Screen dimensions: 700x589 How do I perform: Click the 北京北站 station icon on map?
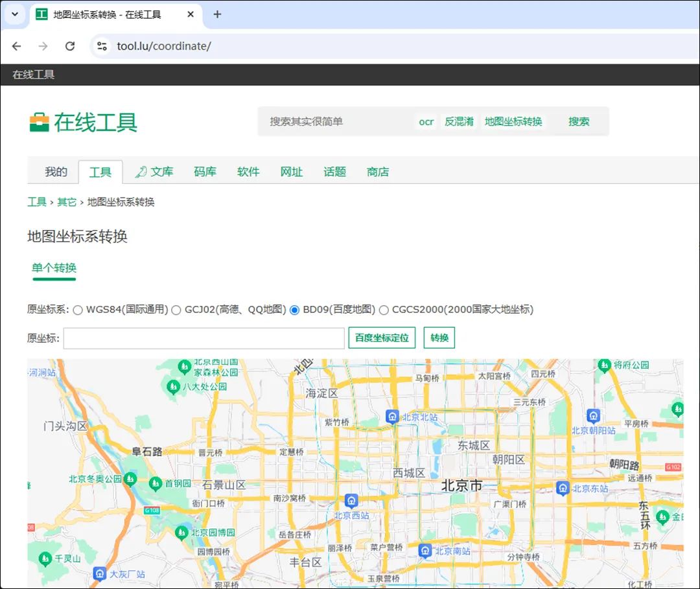coord(392,417)
